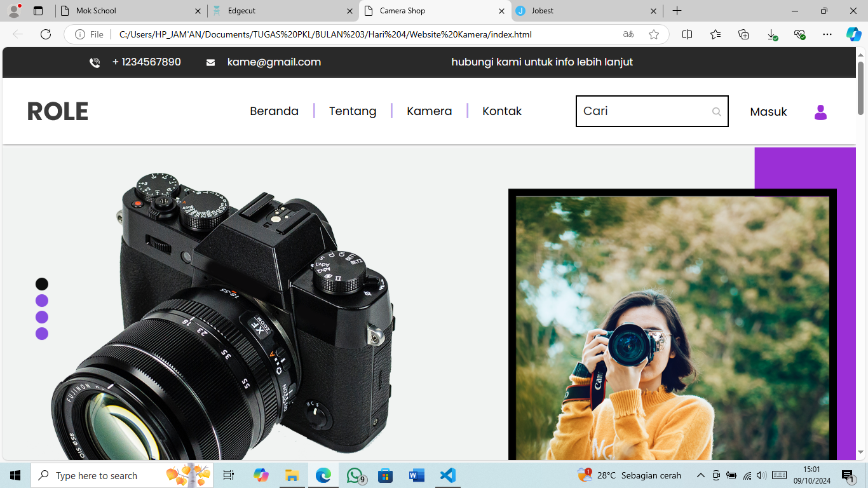This screenshot has width=868, height=488.
Task: Click the search magnifier icon in Cari box
Action: coord(716,112)
